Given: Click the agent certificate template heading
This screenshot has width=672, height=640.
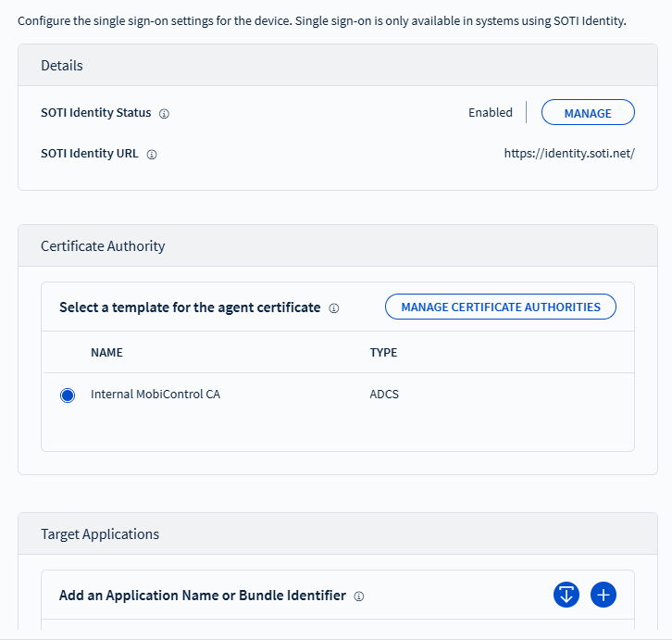Looking at the screenshot, I should [x=190, y=307].
